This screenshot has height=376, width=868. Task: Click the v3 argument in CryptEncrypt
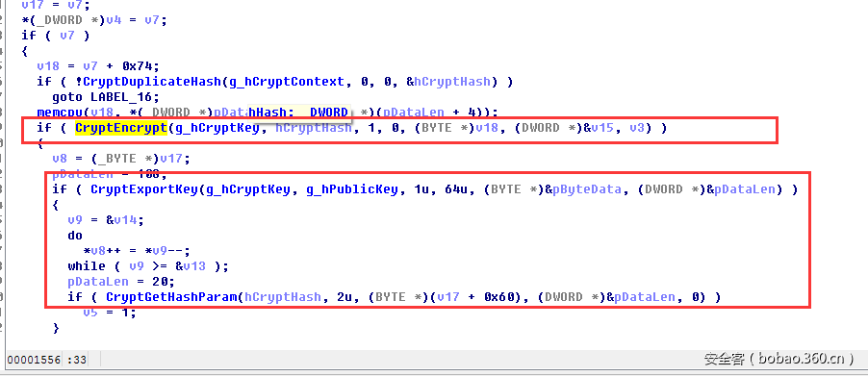(x=637, y=128)
